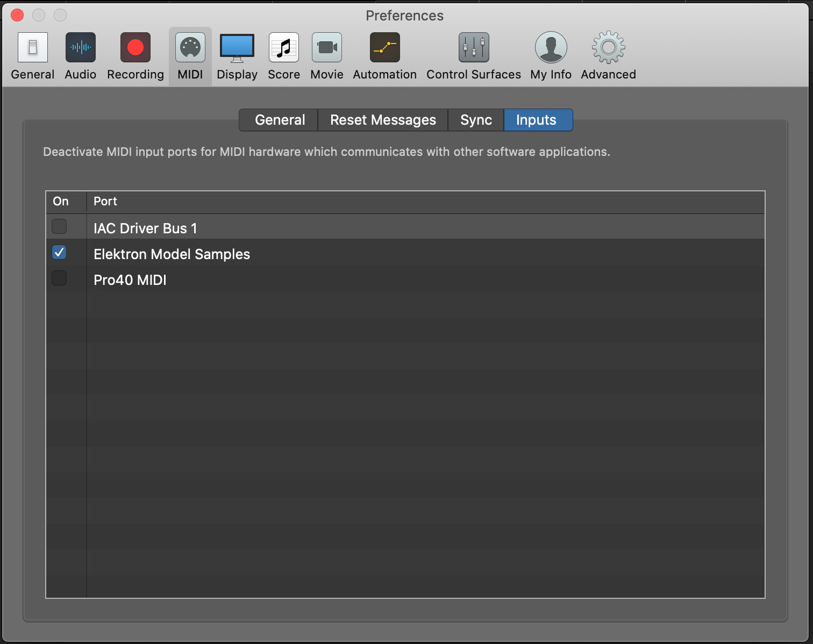Open the Control Surfaces faders icon
The height and width of the screenshot is (644, 813).
474,47
